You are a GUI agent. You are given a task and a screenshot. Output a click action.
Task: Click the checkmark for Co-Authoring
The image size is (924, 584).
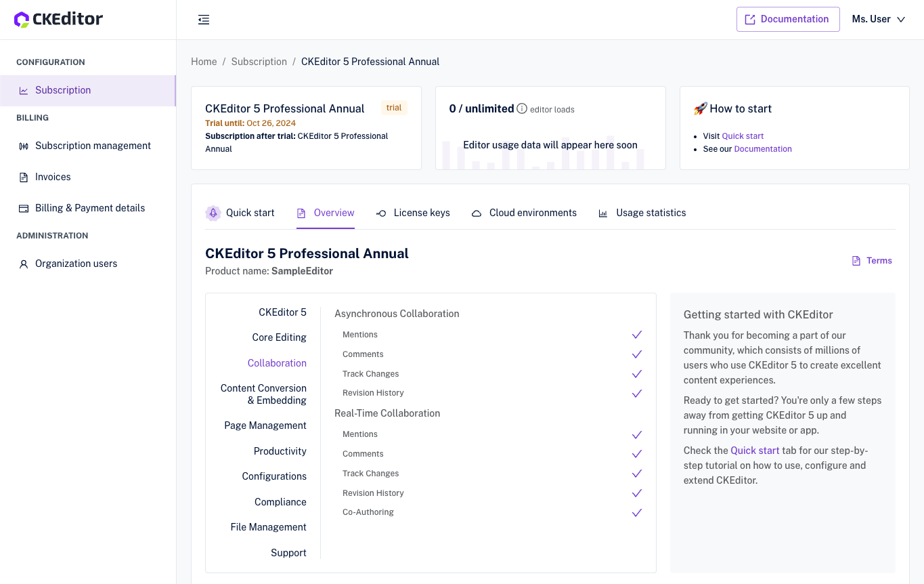click(637, 513)
